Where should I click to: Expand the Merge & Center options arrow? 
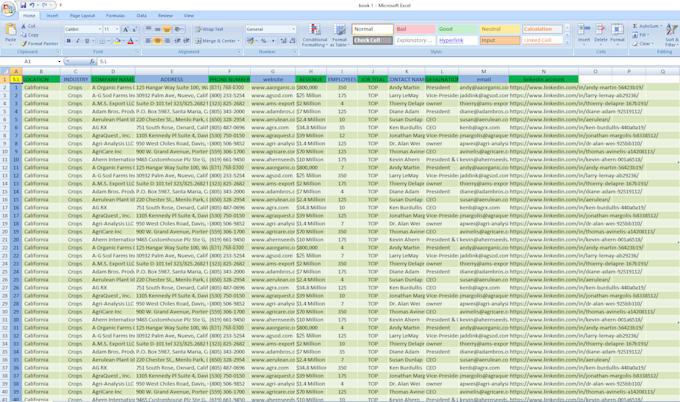click(239, 41)
